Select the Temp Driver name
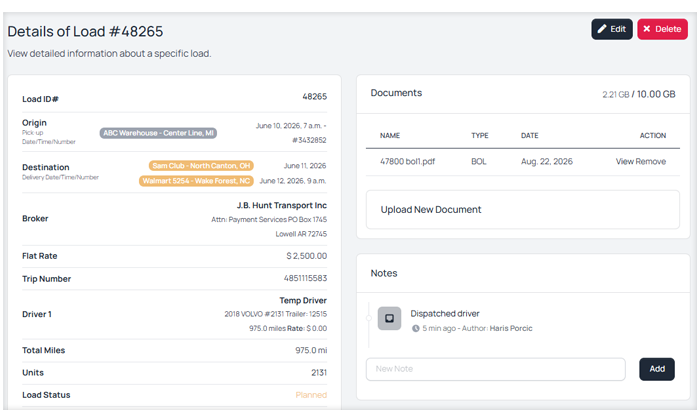Viewport: 700px width, 420px height. [303, 300]
